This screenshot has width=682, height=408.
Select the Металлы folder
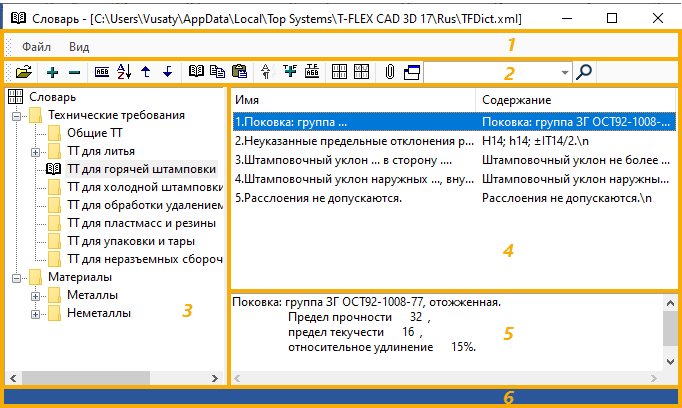click(x=92, y=295)
